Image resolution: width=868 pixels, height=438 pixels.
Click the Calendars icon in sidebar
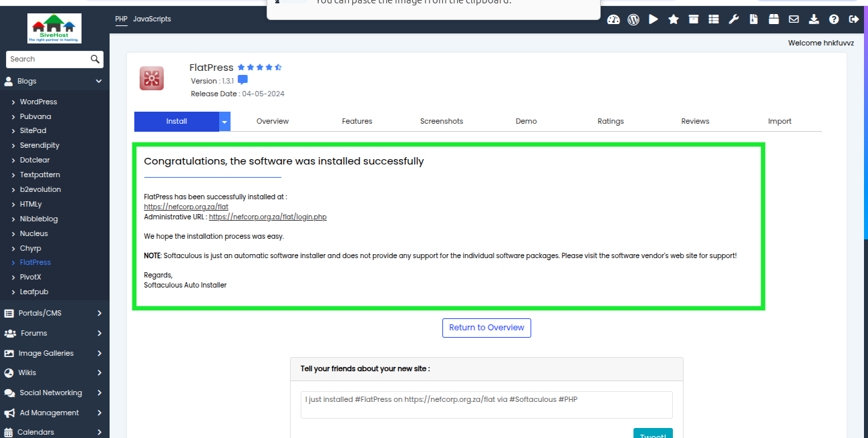(x=9, y=432)
